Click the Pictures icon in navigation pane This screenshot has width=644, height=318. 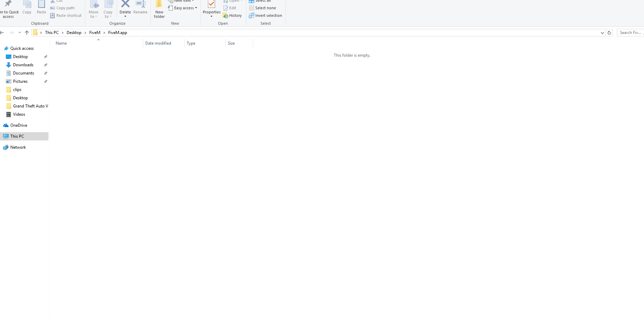[9, 81]
